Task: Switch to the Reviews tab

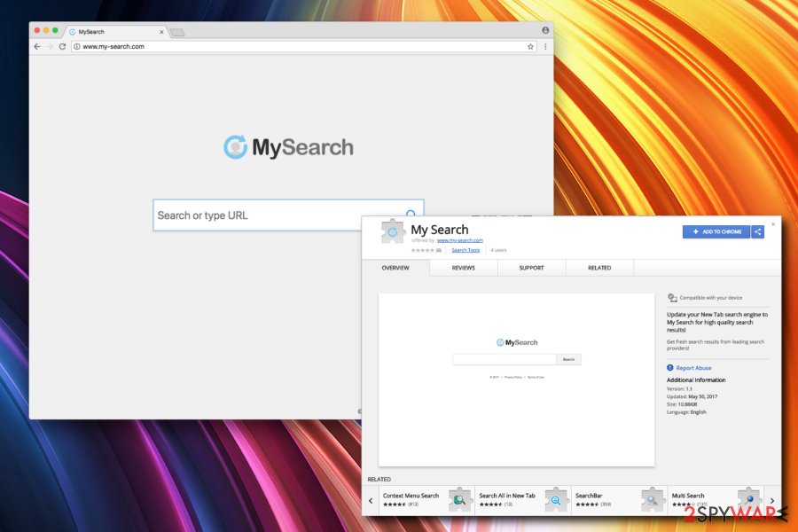Action: coord(463,268)
